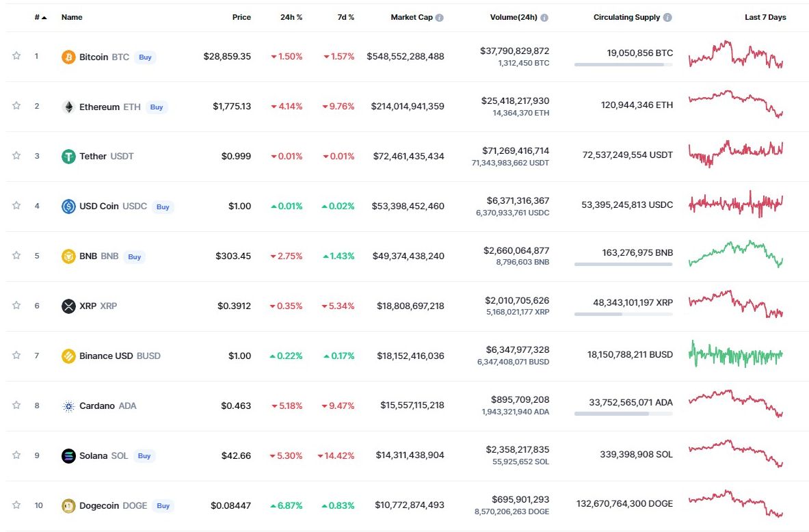This screenshot has width=809, height=532.
Task: Star Ethereum to add to watchlist
Action: pos(16,106)
